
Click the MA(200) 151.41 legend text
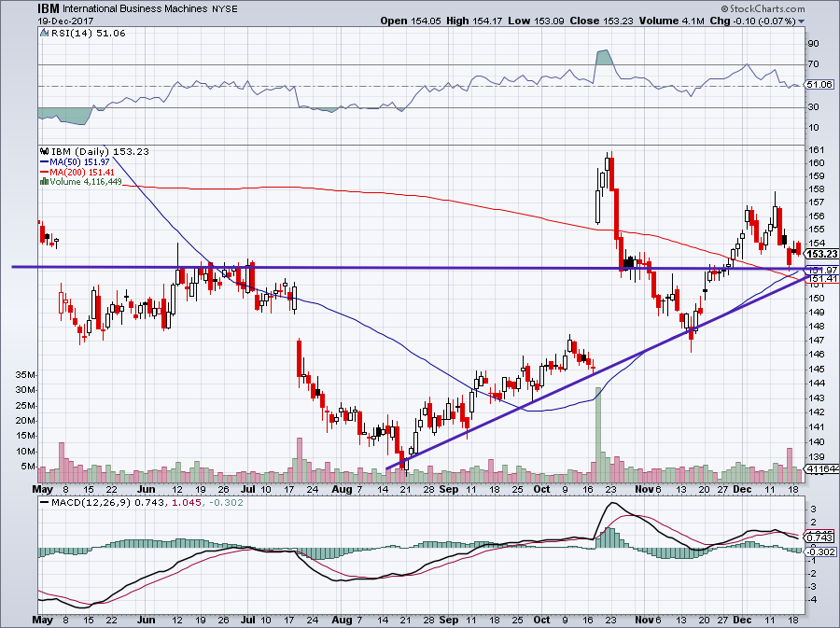point(82,172)
